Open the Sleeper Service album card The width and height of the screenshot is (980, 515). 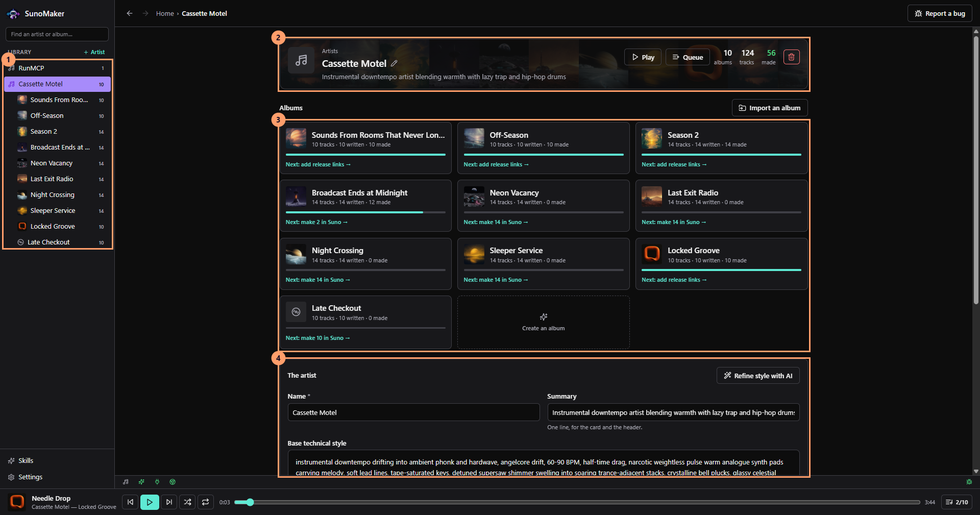click(x=544, y=264)
